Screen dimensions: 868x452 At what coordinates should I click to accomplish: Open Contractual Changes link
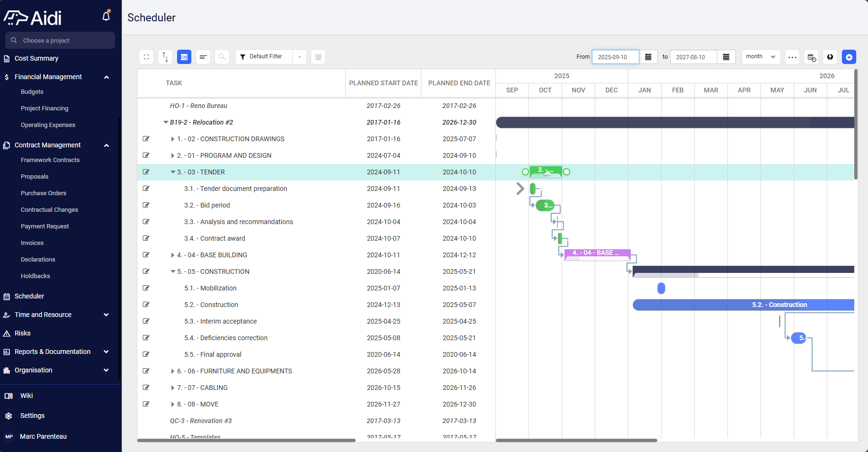pyautogui.click(x=49, y=210)
